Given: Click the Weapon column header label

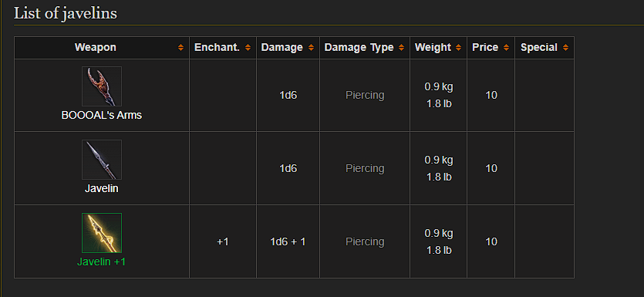Looking at the screenshot, I should point(96,48).
